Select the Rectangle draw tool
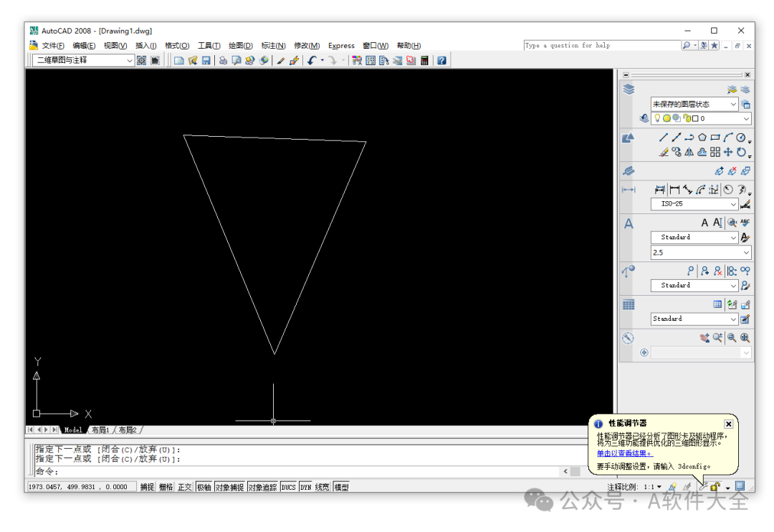Screen dimensions: 774x532 715,137
